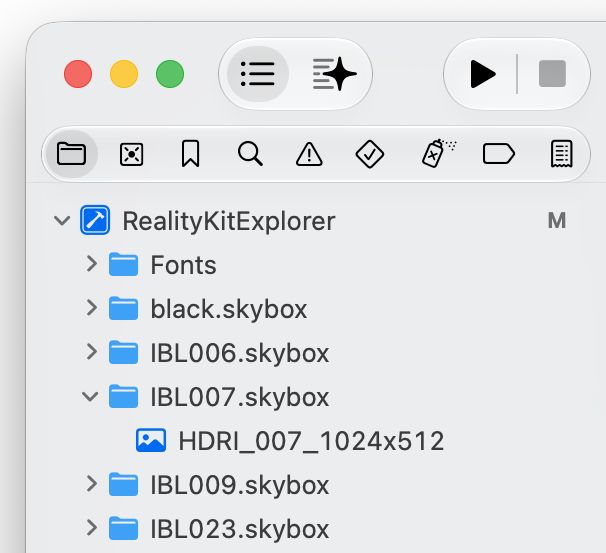The width and height of the screenshot is (606, 553).
Task: Select the RealityKitExplorer project name
Action: click(229, 222)
